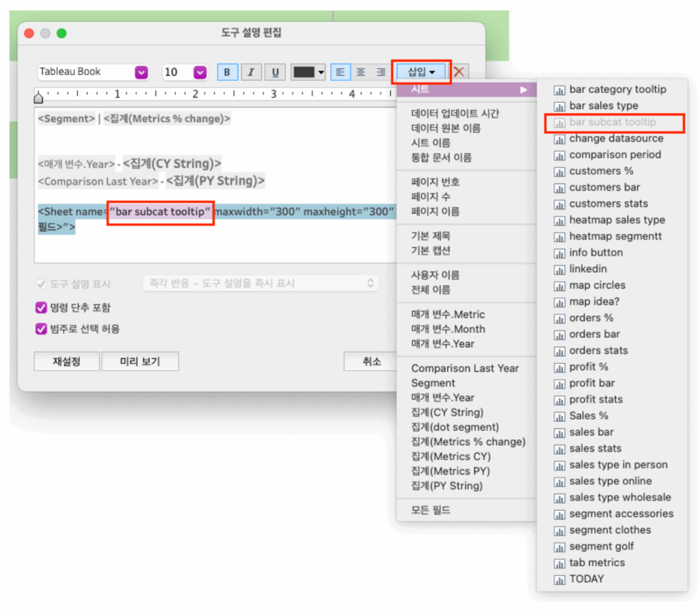Open the 삽입 insert dropdown
The image size is (700, 610).
point(421,72)
